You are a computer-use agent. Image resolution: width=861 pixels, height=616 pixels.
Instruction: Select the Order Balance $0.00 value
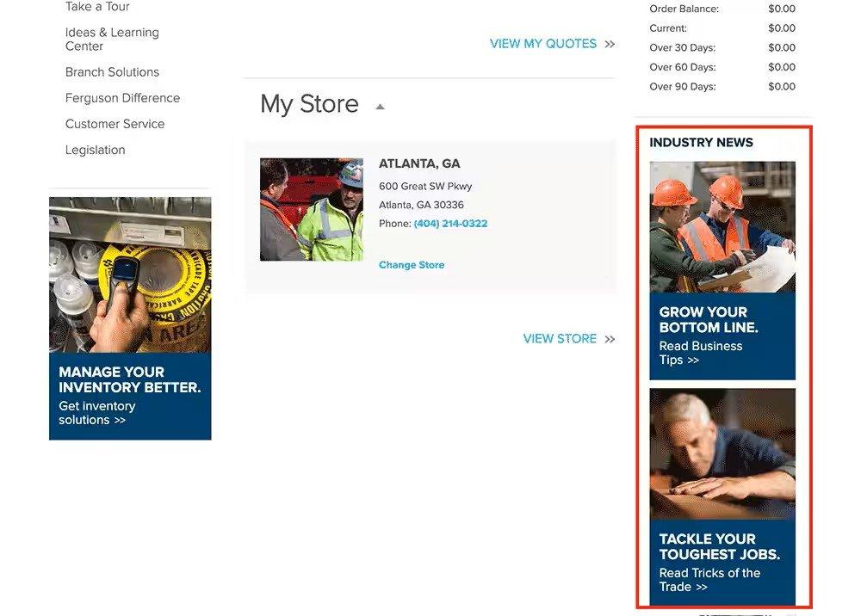click(x=782, y=9)
